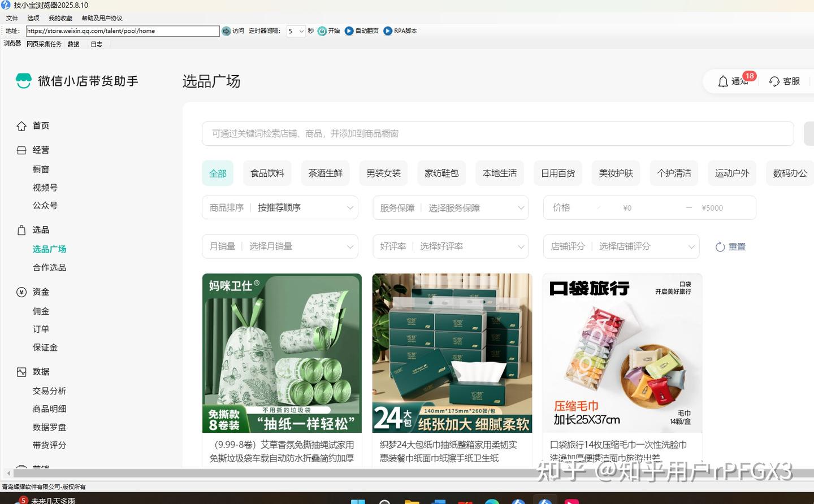Open the 选项 menu

[x=33, y=18]
